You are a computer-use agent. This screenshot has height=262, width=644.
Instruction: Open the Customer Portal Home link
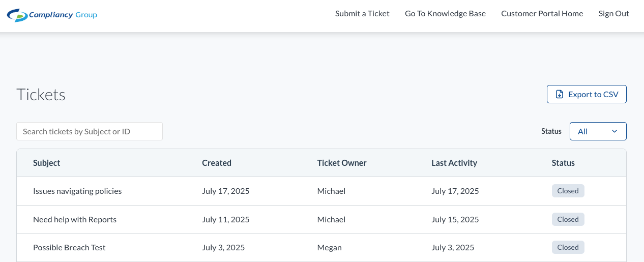[542, 14]
